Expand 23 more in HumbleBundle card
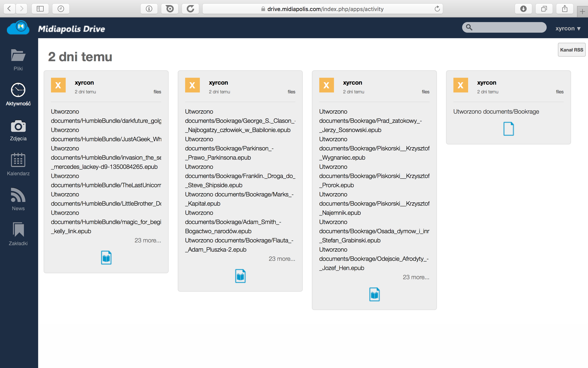Screen dimensions: 588x368 click(148, 240)
